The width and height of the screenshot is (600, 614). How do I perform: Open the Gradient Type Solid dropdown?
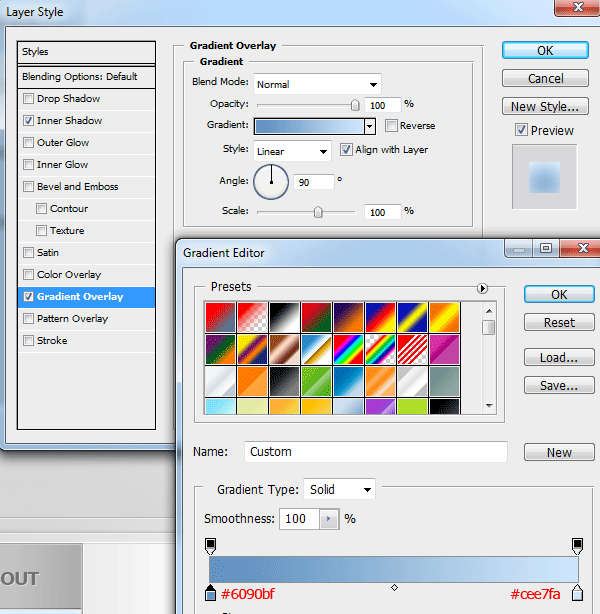339,489
